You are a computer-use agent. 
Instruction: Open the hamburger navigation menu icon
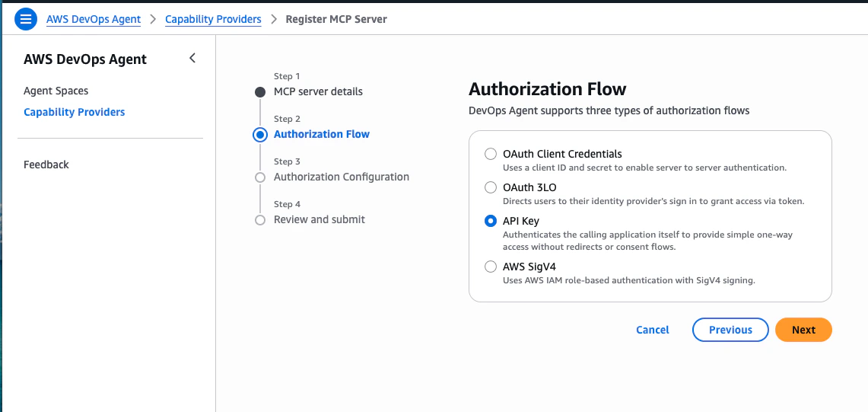tap(25, 19)
